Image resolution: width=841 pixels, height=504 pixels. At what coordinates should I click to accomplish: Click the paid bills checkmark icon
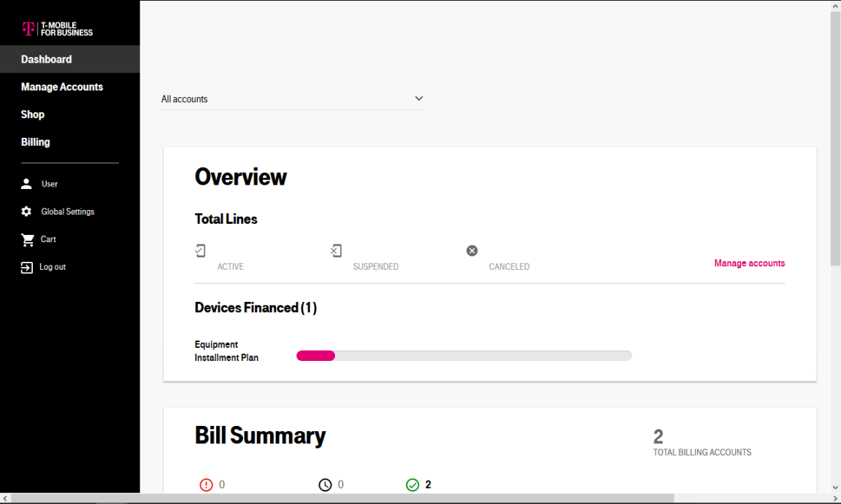(412, 484)
